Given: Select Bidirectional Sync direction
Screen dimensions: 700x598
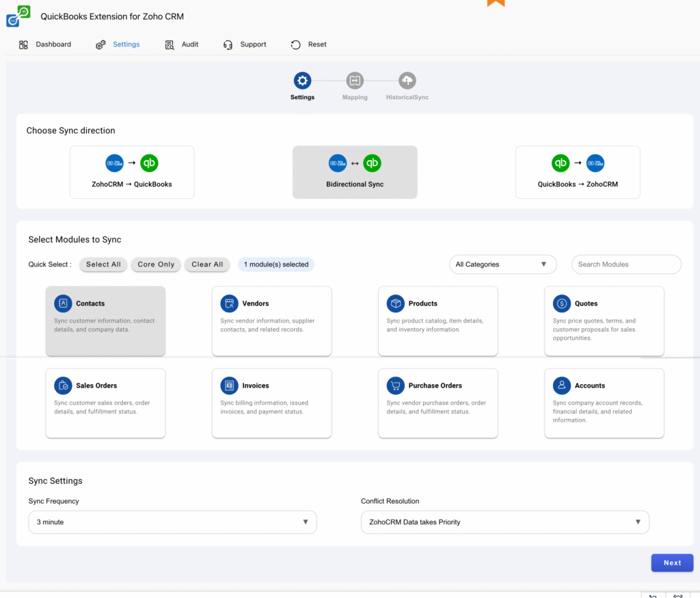Looking at the screenshot, I should [x=354, y=172].
